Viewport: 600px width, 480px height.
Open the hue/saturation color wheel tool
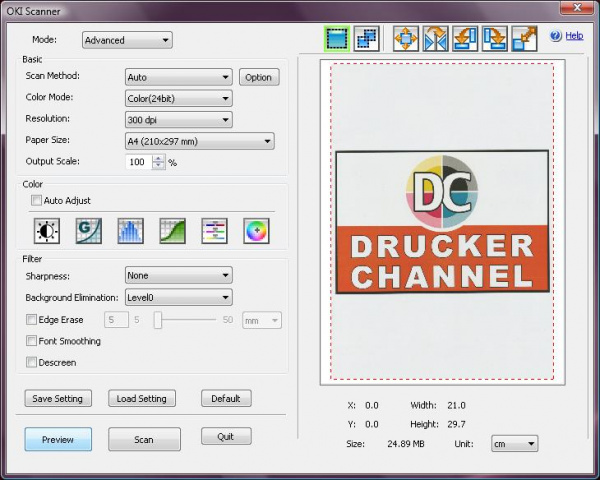pyautogui.click(x=256, y=231)
